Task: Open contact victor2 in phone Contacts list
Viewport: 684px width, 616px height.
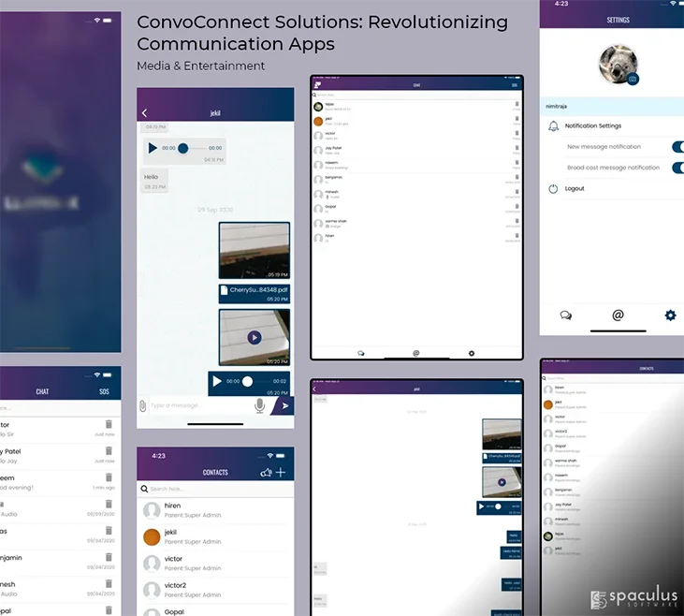Action: pos(215,590)
